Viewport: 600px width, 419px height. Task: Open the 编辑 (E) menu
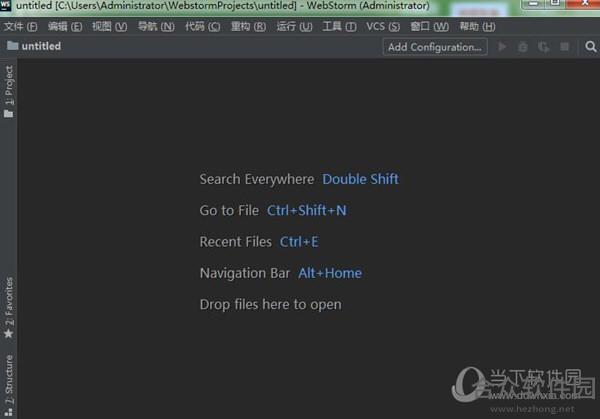pos(65,26)
